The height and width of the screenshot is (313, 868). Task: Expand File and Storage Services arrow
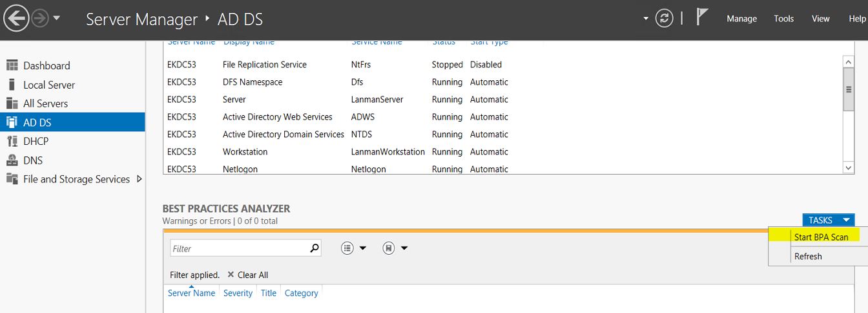point(139,179)
